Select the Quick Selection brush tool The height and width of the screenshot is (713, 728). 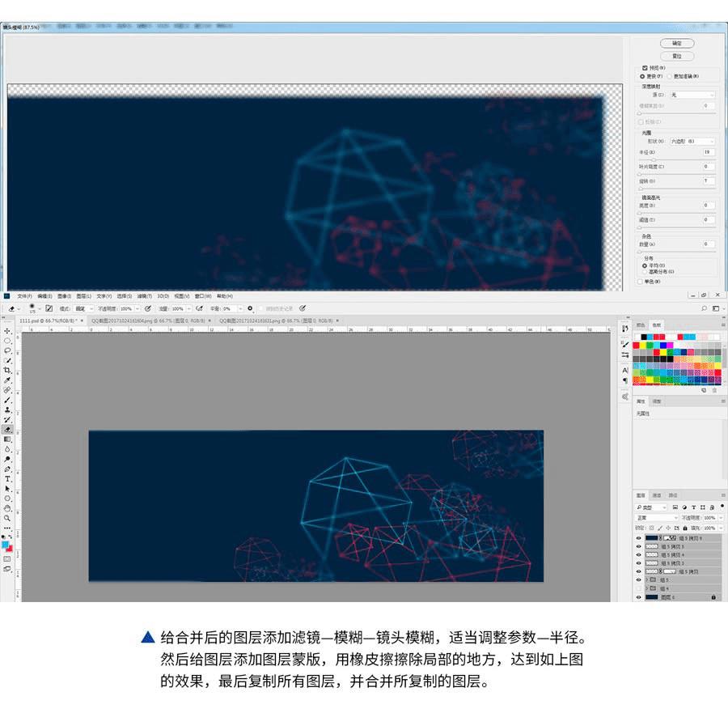(x=7, y=360)
